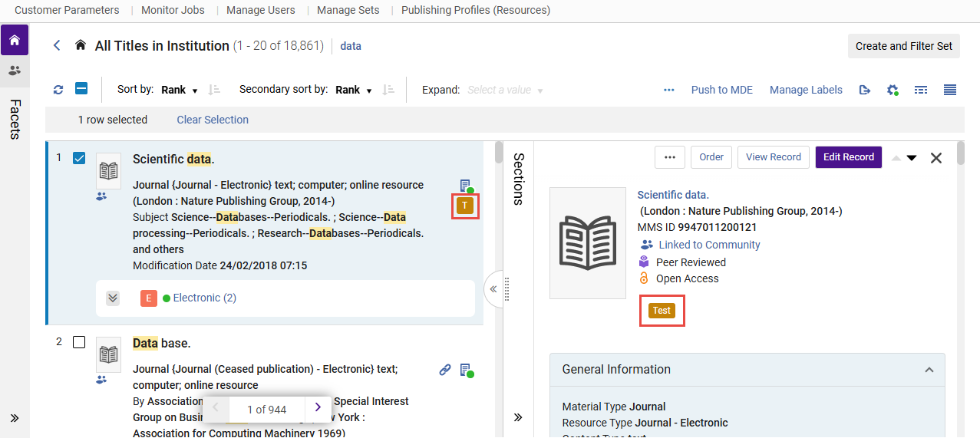Expand the sidebar with double chevron
The height and width of the screenshot is (438, 980).
click(15, 418)
